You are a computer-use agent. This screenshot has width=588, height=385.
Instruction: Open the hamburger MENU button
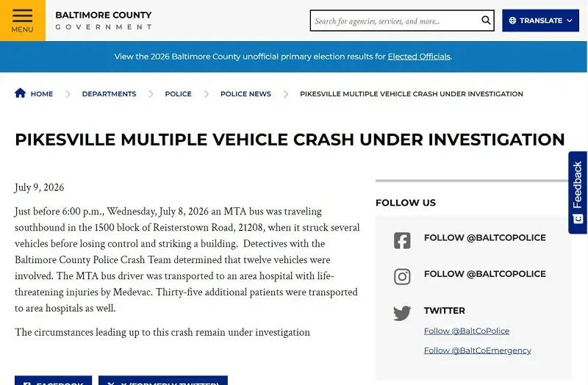pos(23,21)
